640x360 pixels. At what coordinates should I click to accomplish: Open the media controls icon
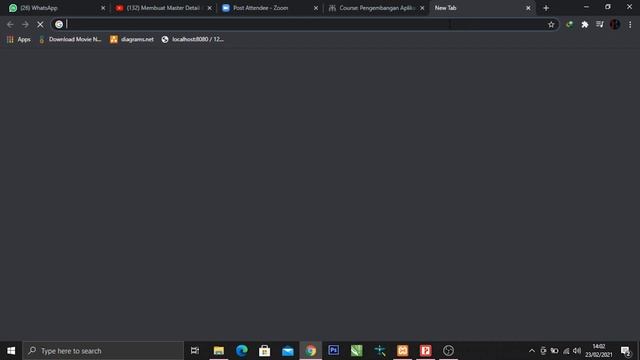point(600,24)
